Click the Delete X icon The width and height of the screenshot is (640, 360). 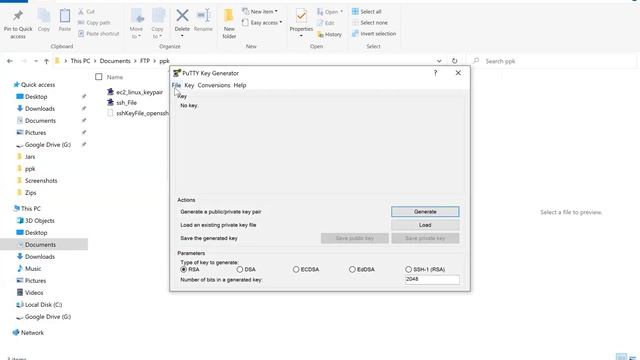click(x=182, y=16)
